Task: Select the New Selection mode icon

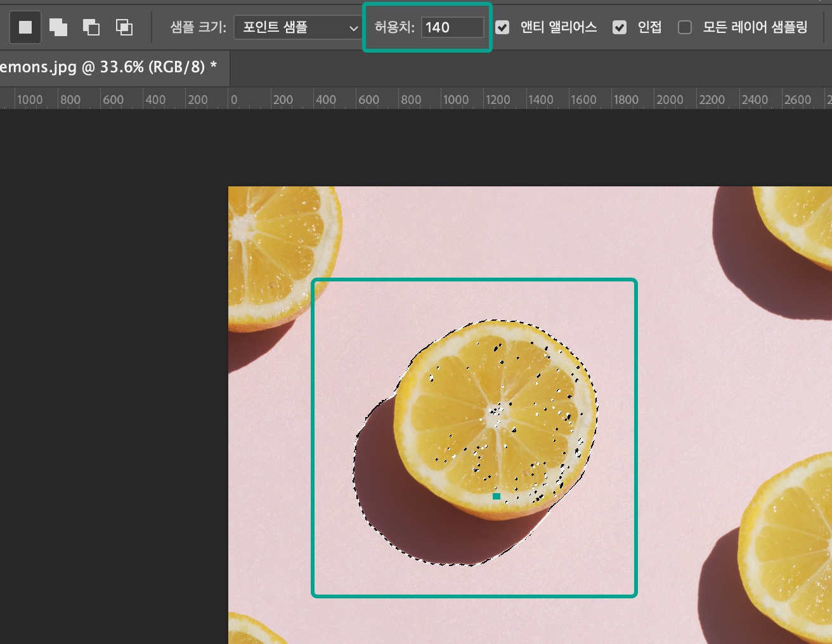Action: (x=25, y=27)
